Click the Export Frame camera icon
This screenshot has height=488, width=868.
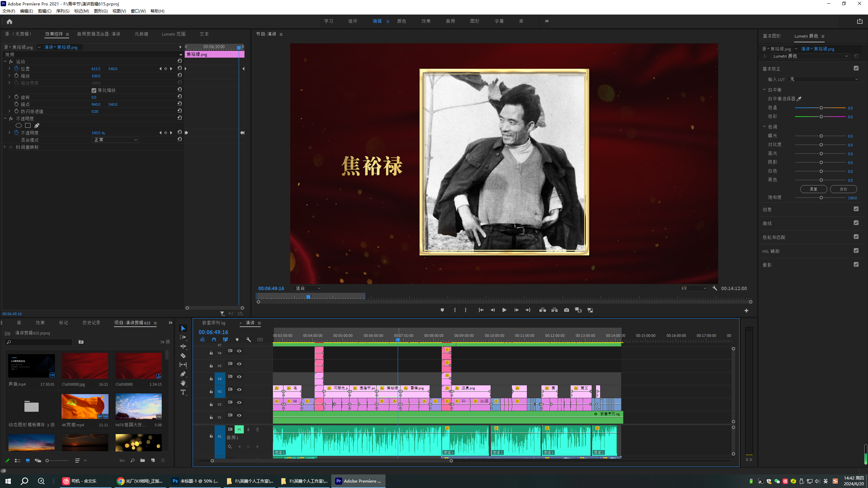(566, 310)
